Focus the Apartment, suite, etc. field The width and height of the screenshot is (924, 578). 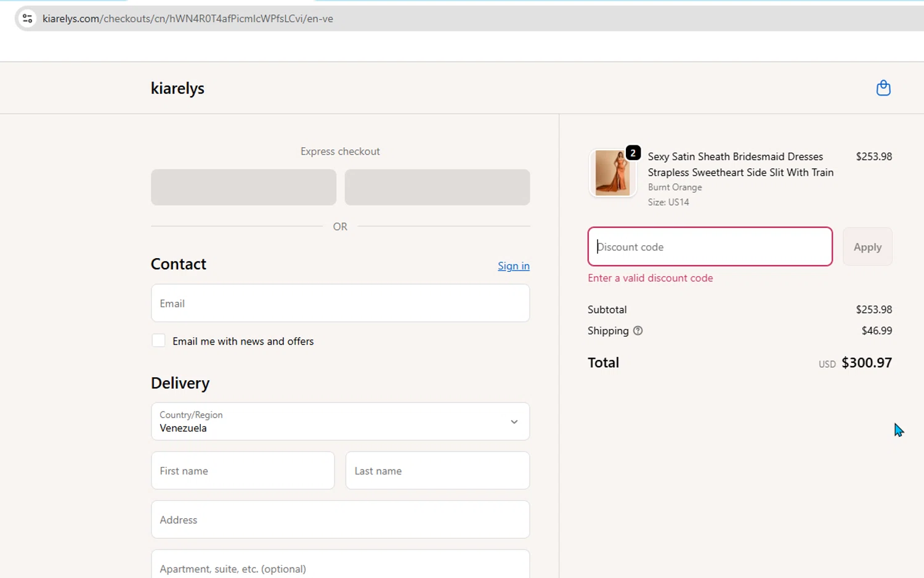pos(340,568)
